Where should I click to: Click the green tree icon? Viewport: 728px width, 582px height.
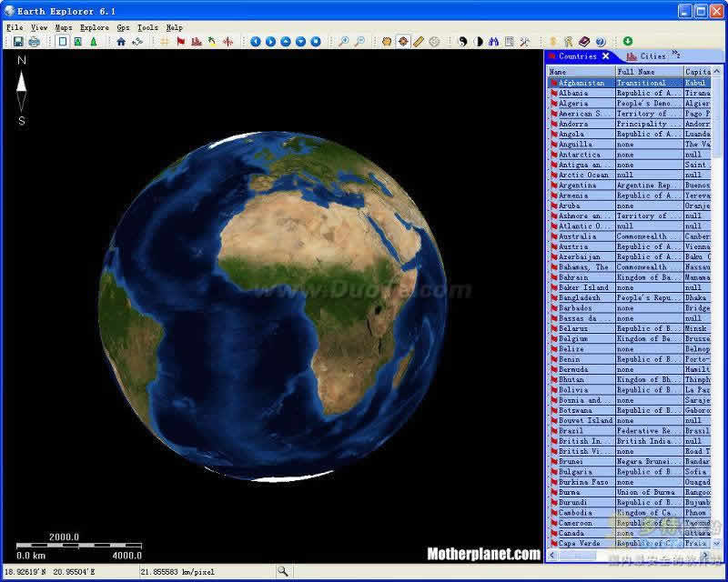(94, 42)
